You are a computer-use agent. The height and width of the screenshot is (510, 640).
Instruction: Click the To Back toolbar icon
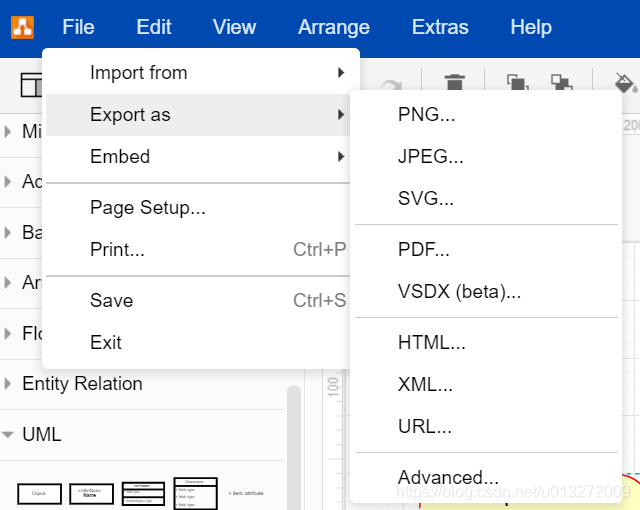561,85
